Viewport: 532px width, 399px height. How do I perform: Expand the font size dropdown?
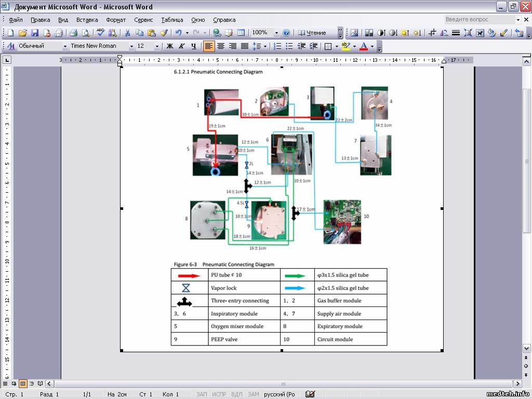pyautogui.click(x=157, y=46)
